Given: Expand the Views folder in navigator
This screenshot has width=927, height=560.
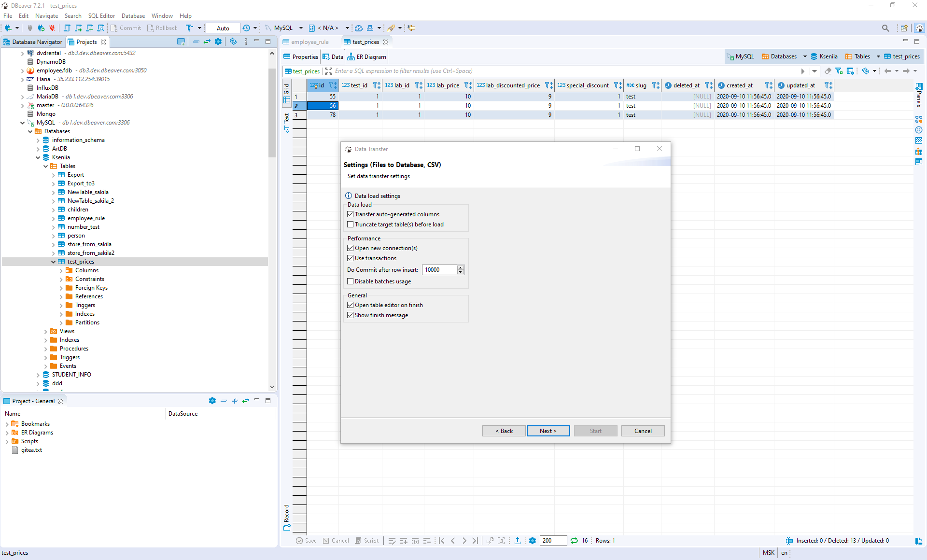Looking at the screenshot, I should tap(46, 331).
